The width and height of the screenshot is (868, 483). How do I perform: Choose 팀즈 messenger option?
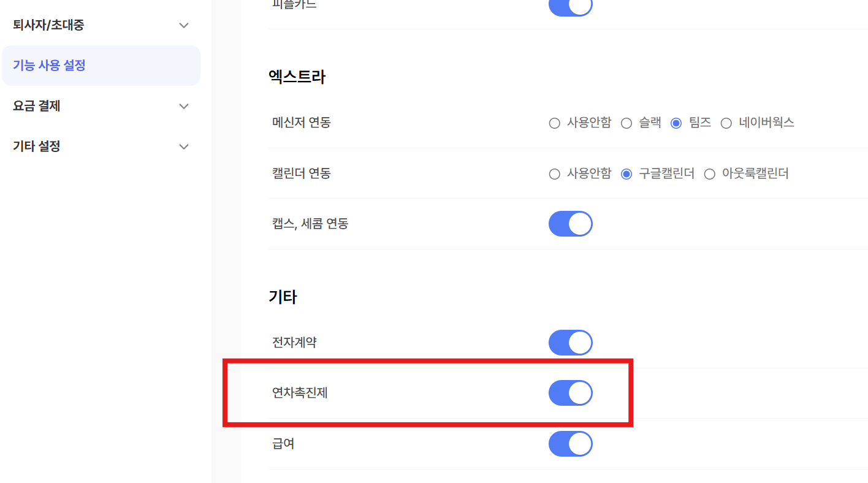pos(676,123)
